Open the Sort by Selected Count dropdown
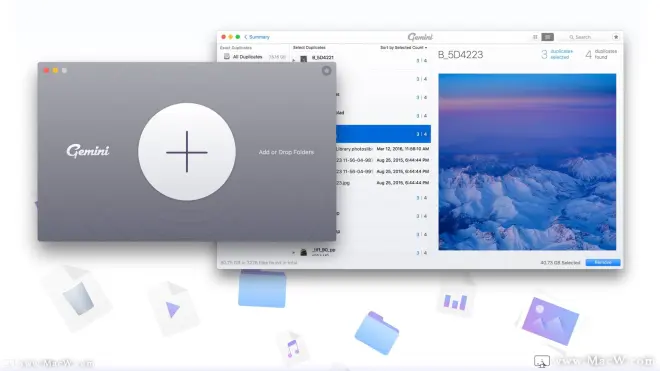 click(403, 48)
